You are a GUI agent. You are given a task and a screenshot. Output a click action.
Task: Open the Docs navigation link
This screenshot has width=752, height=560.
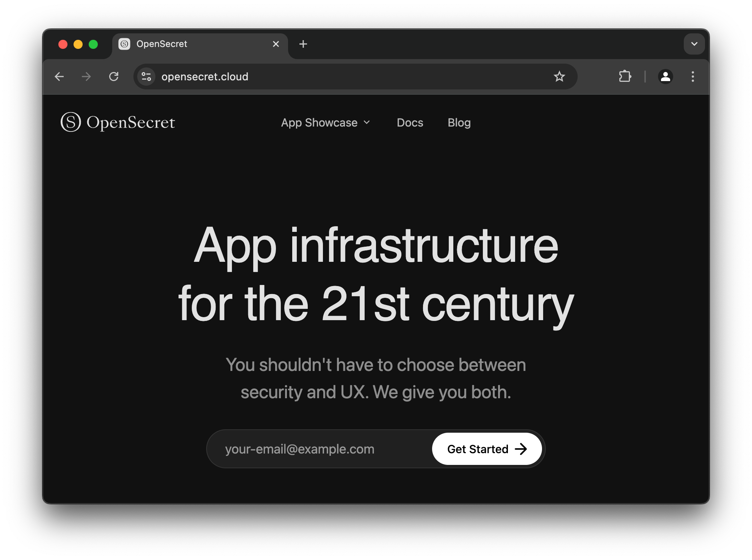[x=410, y=123]
